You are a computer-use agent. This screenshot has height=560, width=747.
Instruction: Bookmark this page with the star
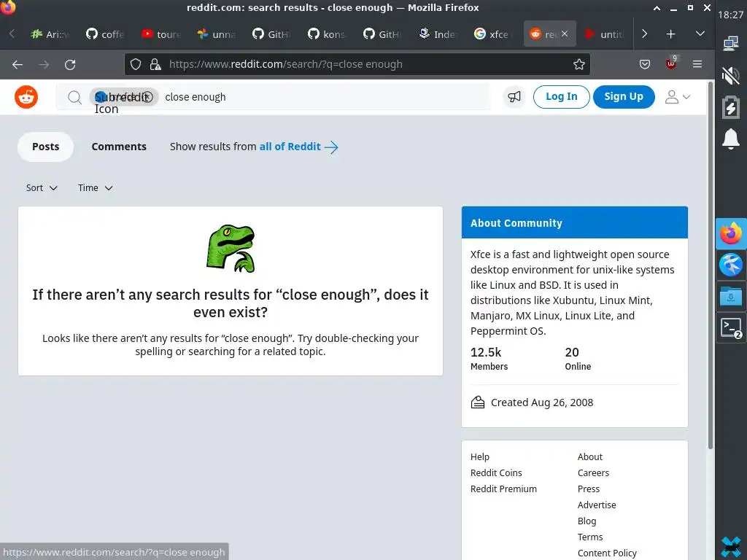(578, 64)
